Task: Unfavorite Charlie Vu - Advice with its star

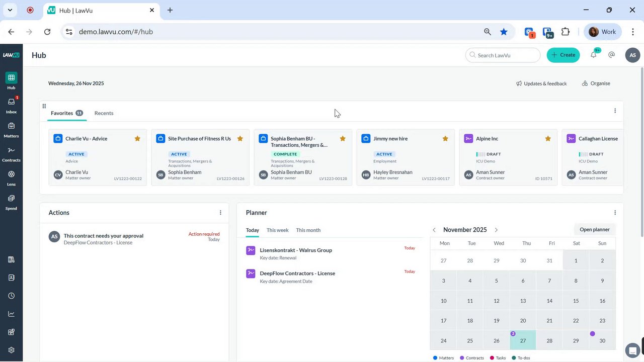Action: click(x=137, y=138)
